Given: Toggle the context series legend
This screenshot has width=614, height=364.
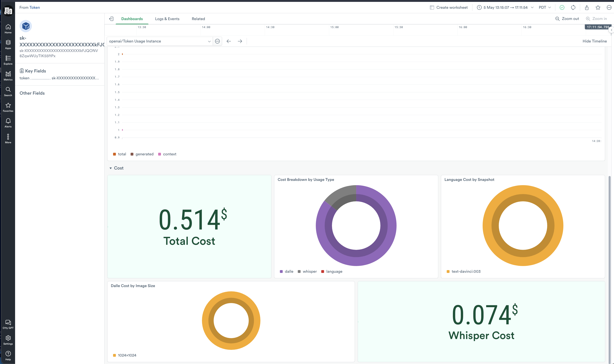Looking at the screenshot, I should click(167, 154).
